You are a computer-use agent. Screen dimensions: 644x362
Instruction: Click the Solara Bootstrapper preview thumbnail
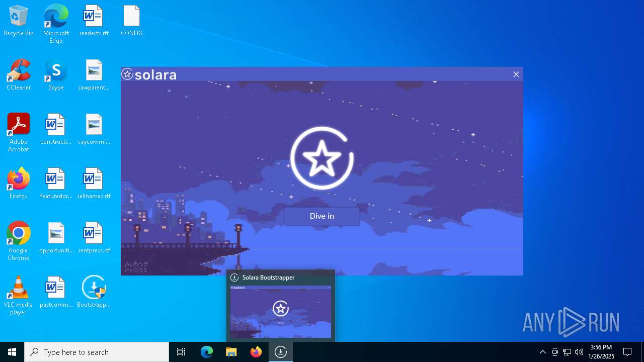point(281,312)
